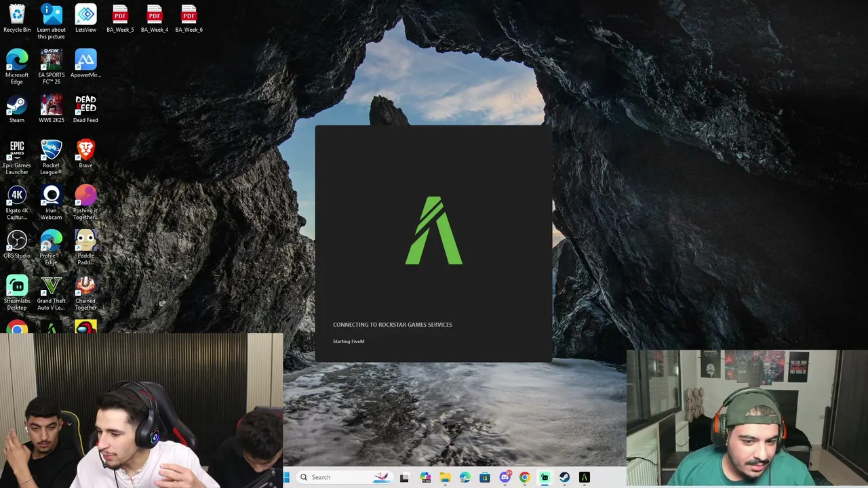Select the Rocket League desktop shortcut
The height and width of the screenshot is (488, 868).
pos(51,157)
